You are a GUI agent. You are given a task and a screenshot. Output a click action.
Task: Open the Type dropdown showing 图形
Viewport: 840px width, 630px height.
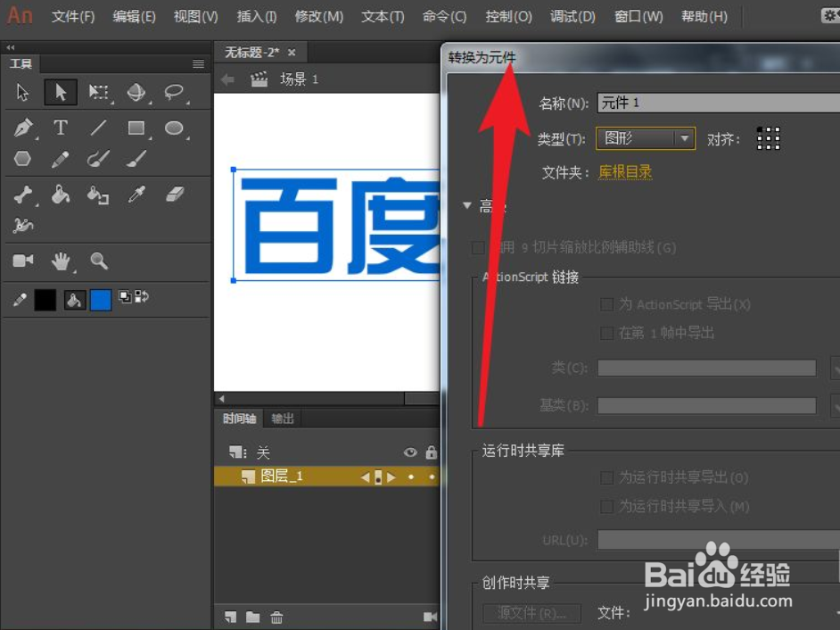point(646,138)
